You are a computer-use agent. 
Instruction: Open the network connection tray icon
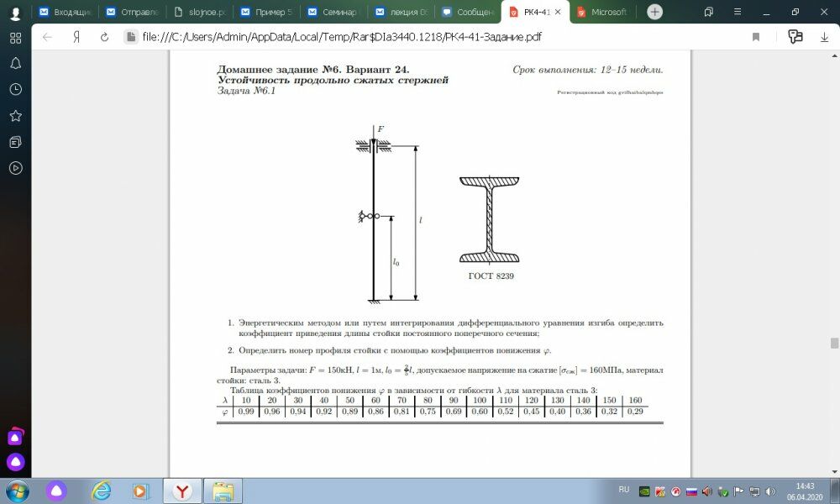[755, 491]
